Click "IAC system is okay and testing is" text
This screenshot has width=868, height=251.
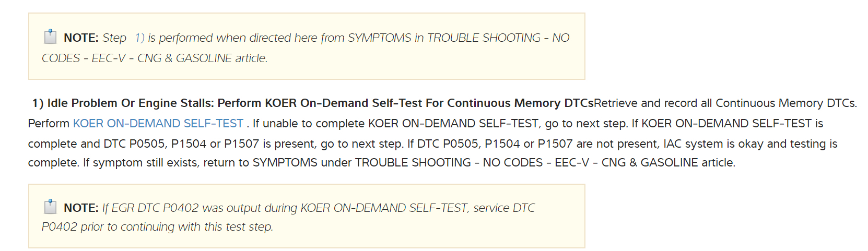(750, 144)
